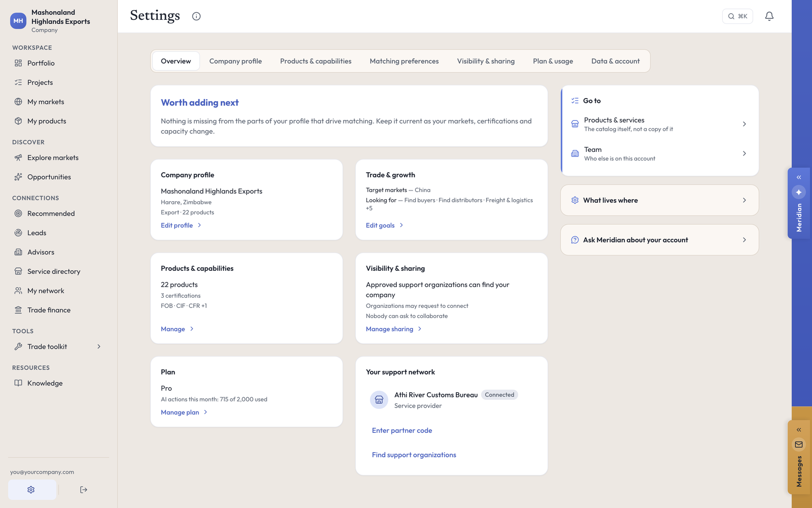Go to Projects in the sidebar
Image resolution: width=812 pixels, height=508 pixels.
click(x=58, y=82)
